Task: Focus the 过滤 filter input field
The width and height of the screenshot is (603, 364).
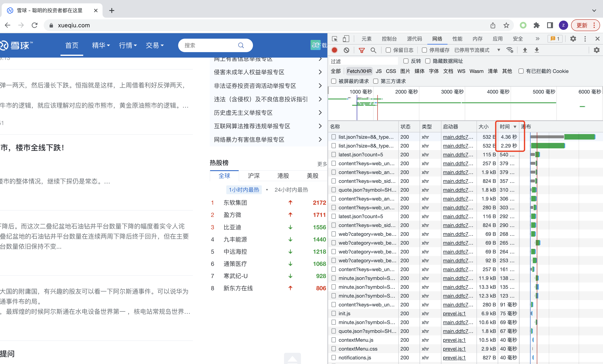Action: pos(363,61)
